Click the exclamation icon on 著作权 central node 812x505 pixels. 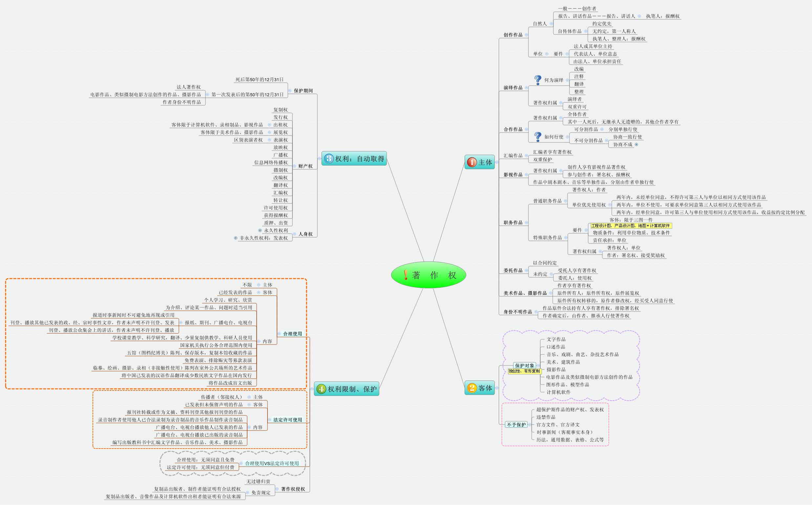point(405,275)
